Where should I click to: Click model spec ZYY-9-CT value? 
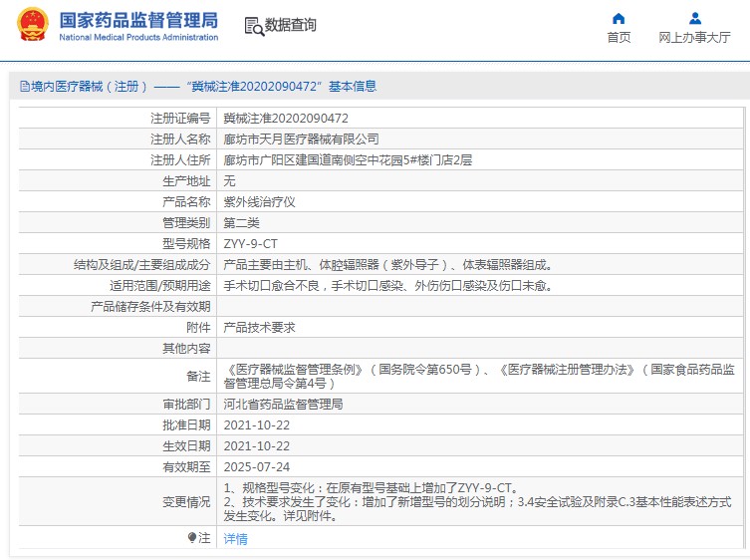tap(251, 244)
